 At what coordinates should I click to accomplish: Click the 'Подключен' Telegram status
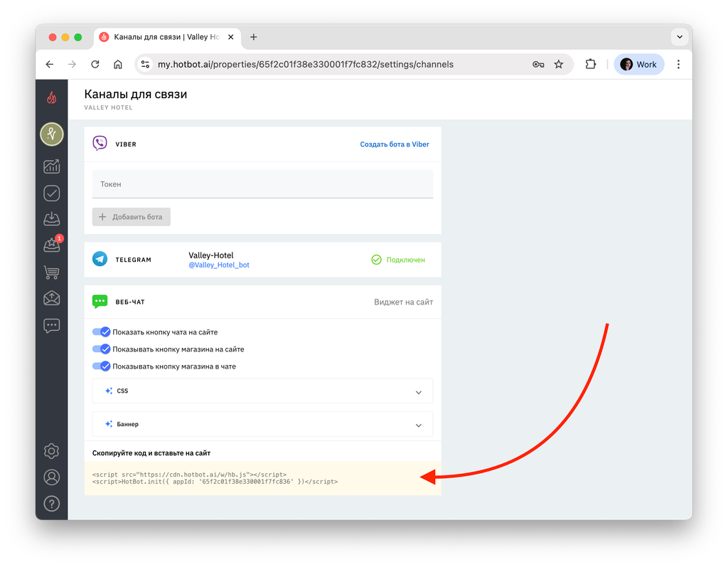point(398,260)
